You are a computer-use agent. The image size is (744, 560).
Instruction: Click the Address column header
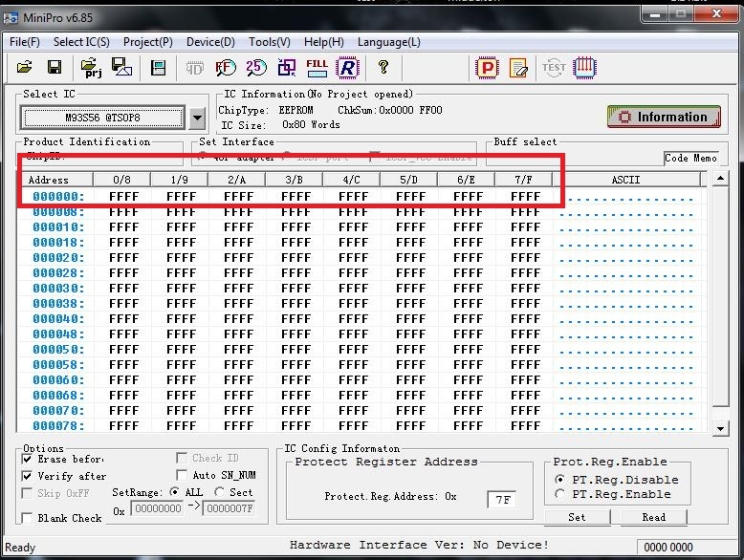55,180
